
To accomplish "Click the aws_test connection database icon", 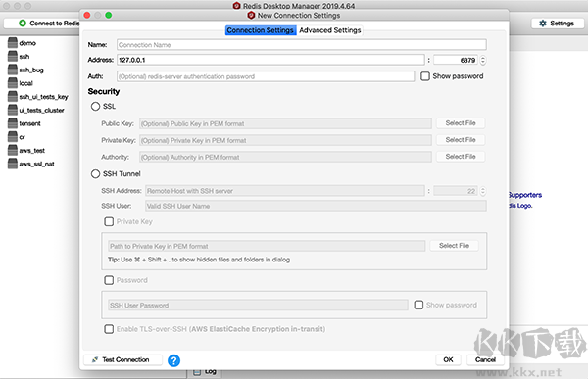I will 13,150.
